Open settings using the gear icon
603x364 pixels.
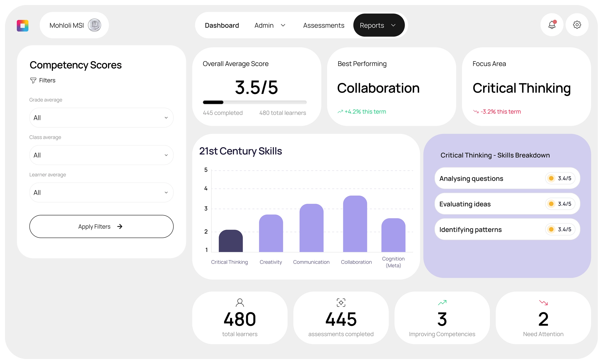click(x=577, y=25)
